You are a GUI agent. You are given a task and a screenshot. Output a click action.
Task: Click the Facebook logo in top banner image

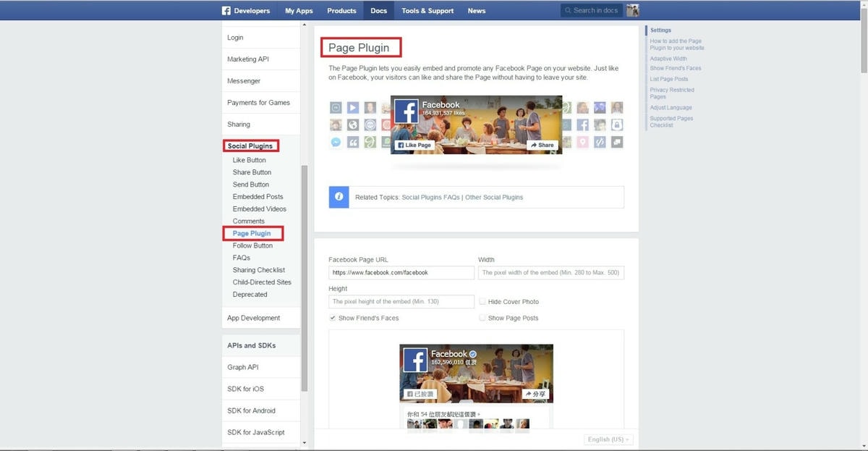coord(407,111)
